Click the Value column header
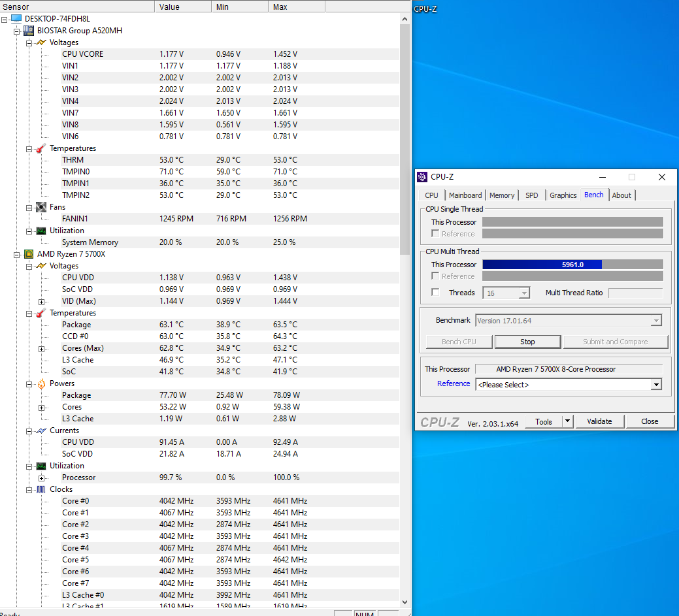This screenshot has width=679, height=616. coord(183,7)
